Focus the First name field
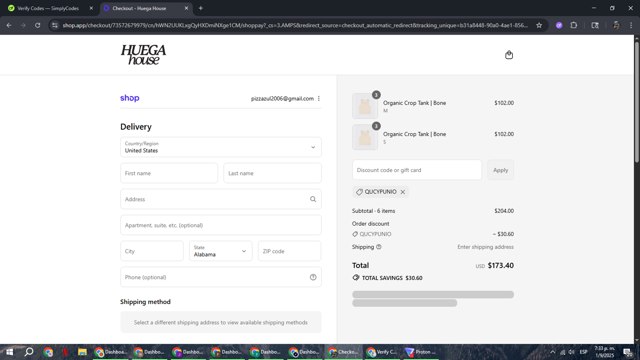 (x=169, y=173)
